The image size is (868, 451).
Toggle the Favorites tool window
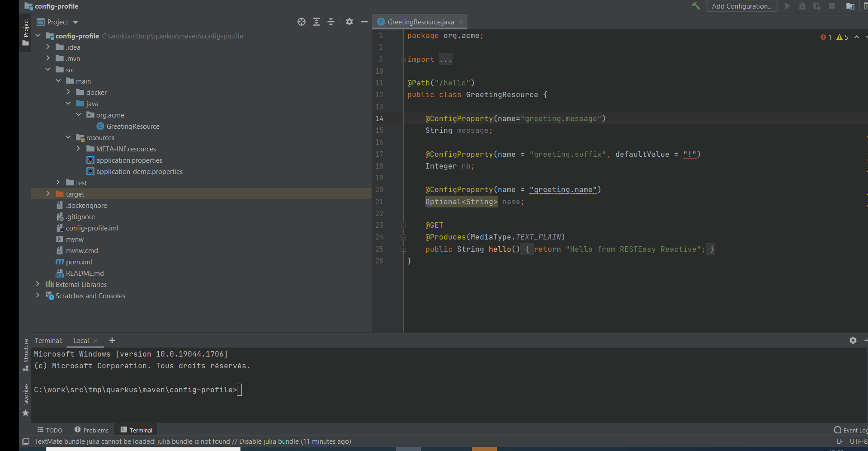click(26, 399)
